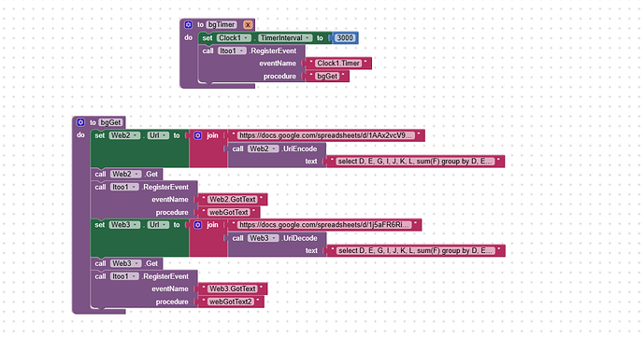
Task: Select the .UriEncode call block label
Action: click(299, 148)
